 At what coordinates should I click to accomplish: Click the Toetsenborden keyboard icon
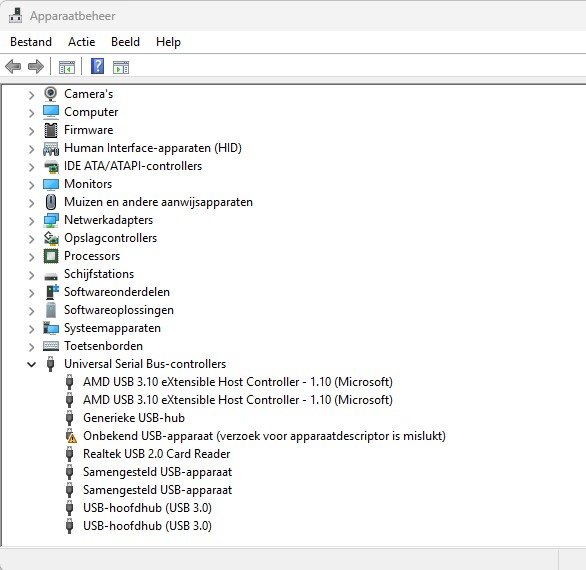[x=51, y=346]
